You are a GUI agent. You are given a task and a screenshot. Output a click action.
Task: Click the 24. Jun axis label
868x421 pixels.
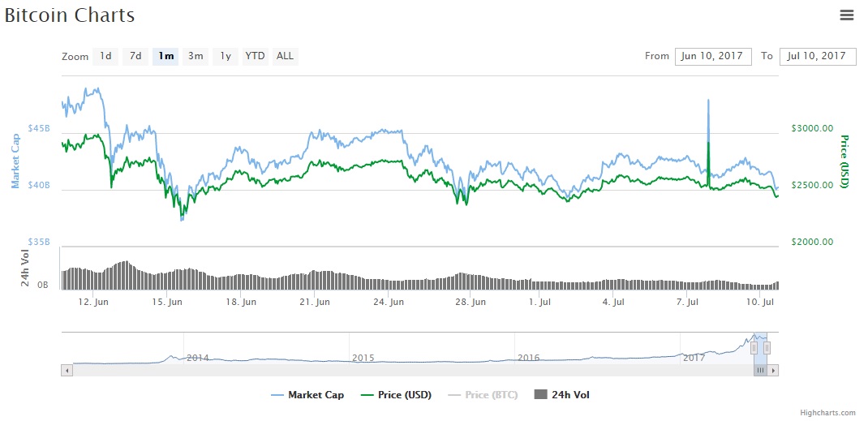(389, 302)
